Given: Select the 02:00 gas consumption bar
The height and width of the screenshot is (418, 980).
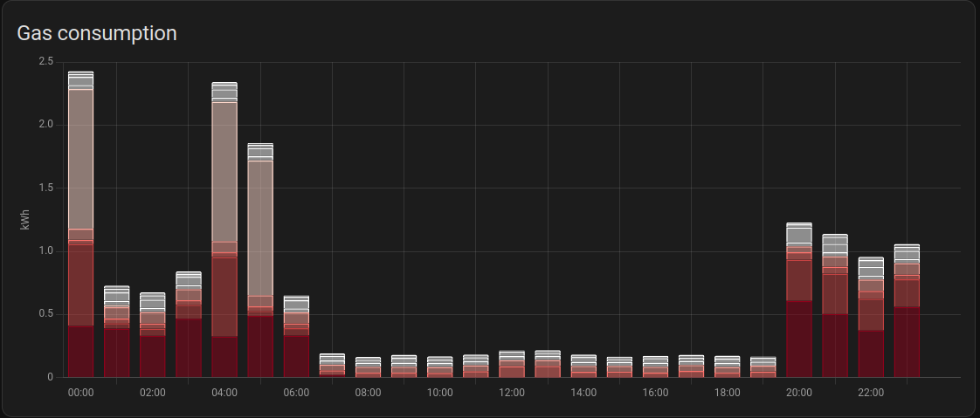Looking at the screenshot, I should (x=153, y=335).
